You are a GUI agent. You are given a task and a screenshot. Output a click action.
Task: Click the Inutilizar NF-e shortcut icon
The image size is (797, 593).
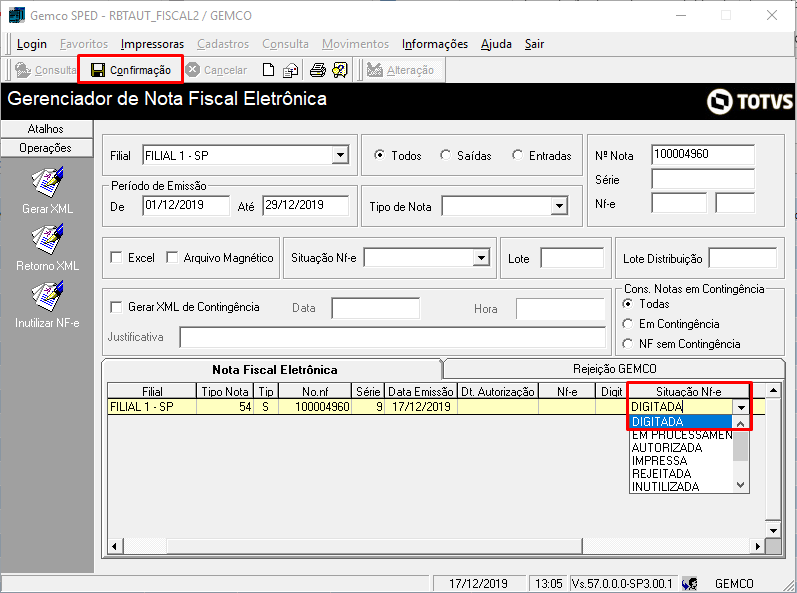click(47, 296)
